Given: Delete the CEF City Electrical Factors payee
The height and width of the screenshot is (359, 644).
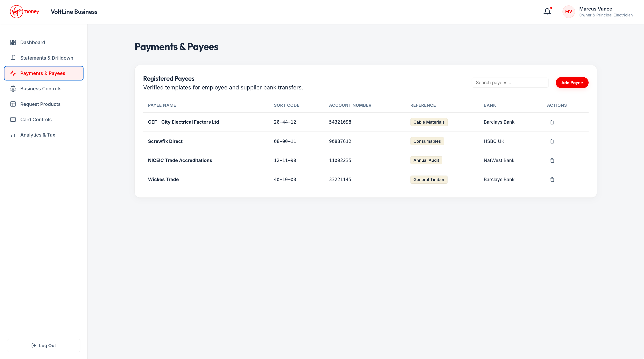Looking at the screenshot, I should coord(552,122).
